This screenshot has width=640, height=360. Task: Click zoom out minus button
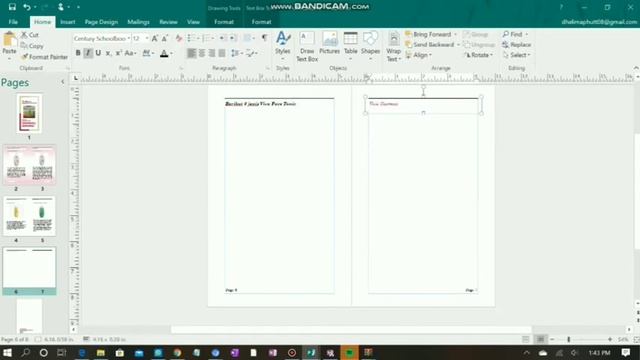tap(552, 339)
